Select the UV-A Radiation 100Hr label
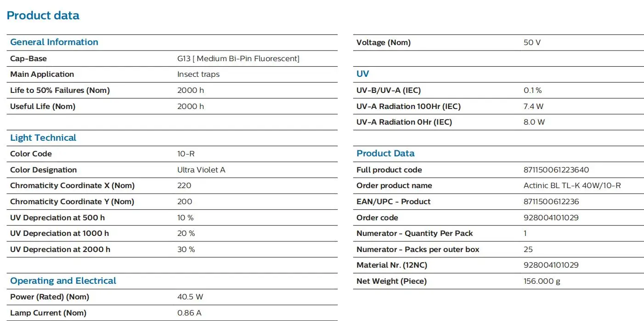Image resolution: width=644 pixels, height=321 pixels. [x=408, y=106]
